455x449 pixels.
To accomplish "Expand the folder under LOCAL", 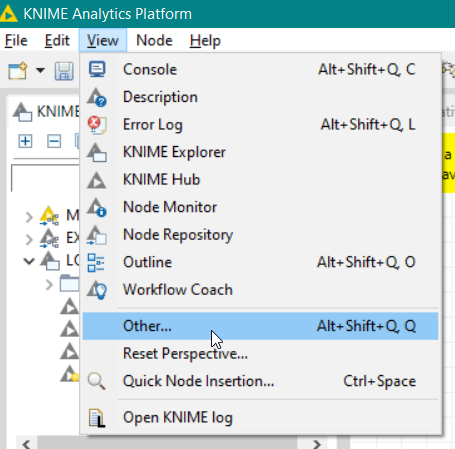I will 49,285.
